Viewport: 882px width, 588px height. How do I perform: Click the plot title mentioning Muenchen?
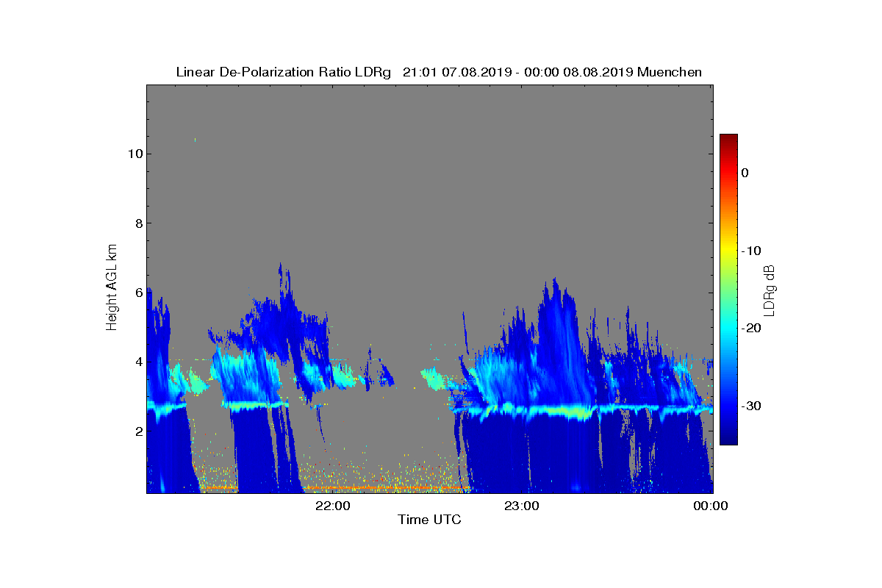point(439,72)
